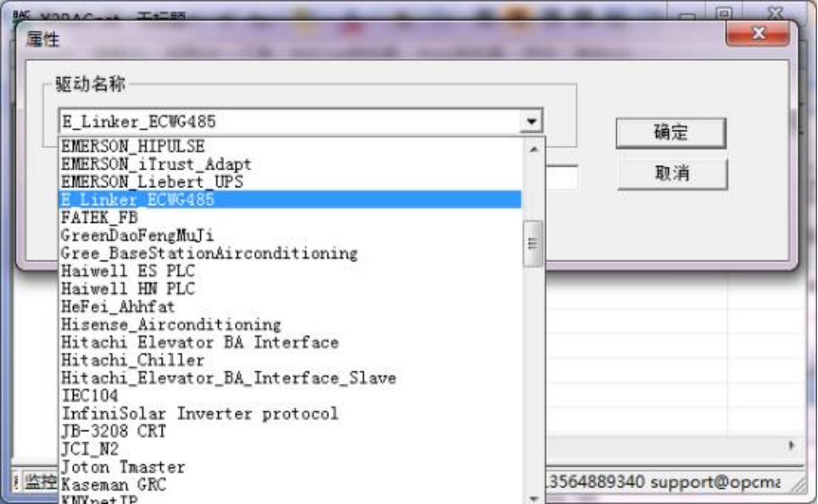Cancel with the 取消 button
Screen dimensions: 818x504
point(672,173)
